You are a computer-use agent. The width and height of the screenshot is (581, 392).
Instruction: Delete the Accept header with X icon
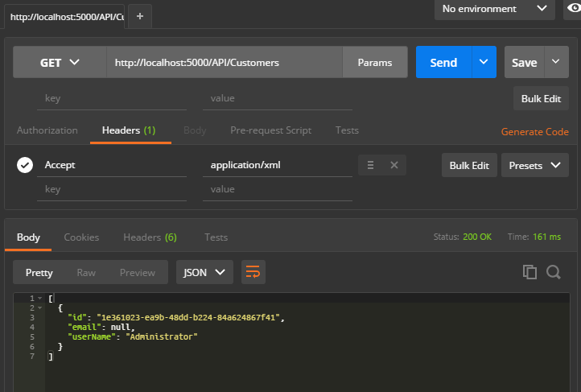(394, 165)
